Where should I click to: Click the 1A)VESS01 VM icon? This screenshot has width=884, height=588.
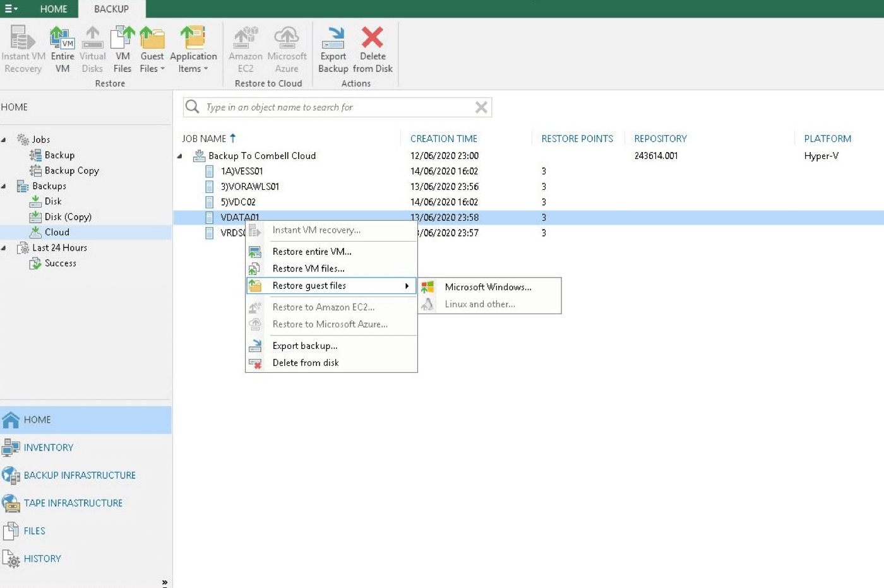(x=209, y=171)
